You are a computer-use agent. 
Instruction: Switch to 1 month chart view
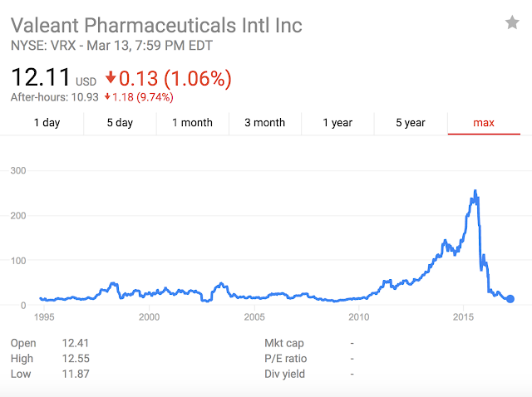(192, 123)
